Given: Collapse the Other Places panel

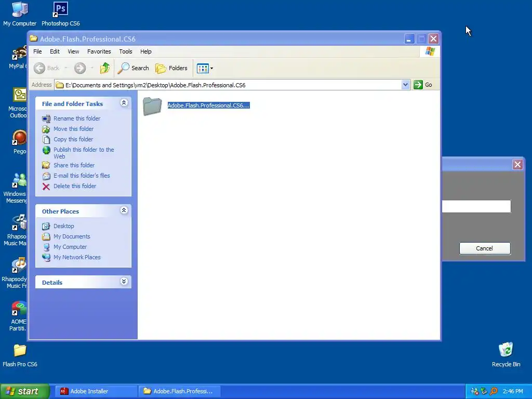Looking at the screenshot, I should (x=124, y=210).
